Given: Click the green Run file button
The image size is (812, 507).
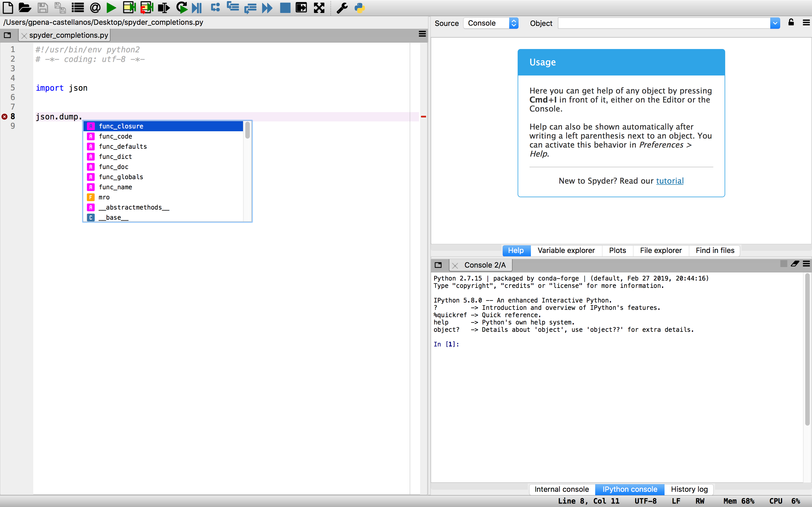Looking at the screenshot, I should pyautogui.click(x=111, y=8).
